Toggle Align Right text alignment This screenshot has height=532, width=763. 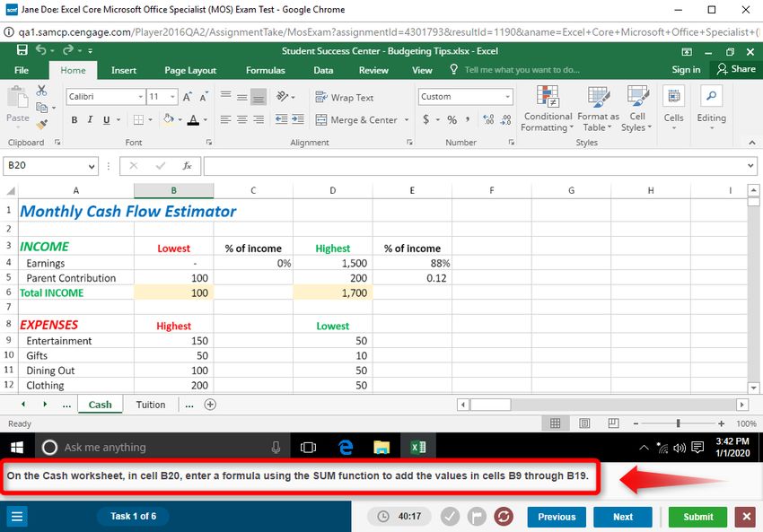pos(259,119)
